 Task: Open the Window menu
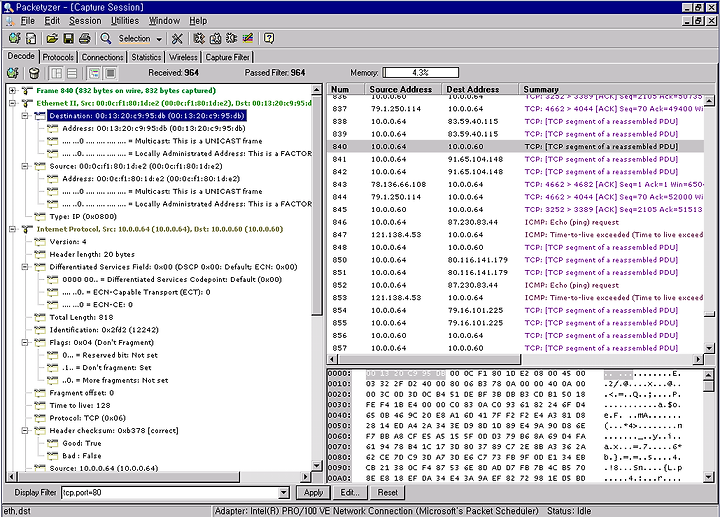point(164,21)
